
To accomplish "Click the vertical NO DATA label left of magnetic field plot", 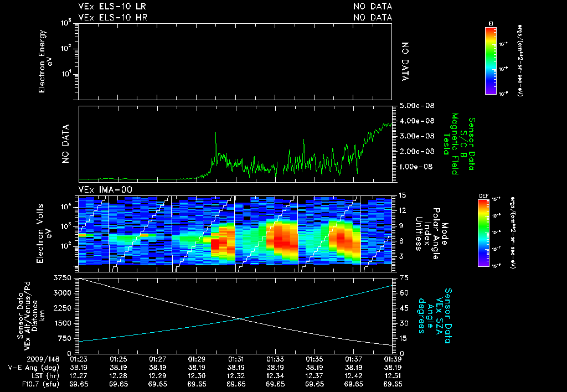I will coord(65,144).
